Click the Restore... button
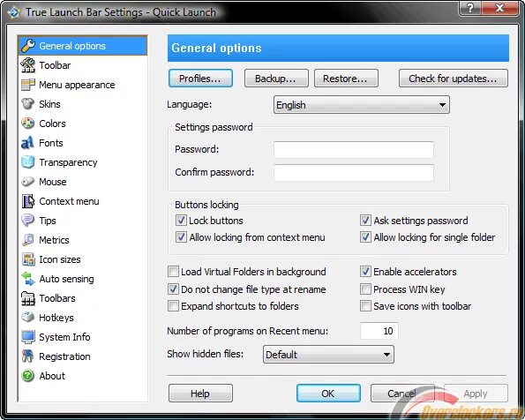This screenshot has width=525, height=420. (x=346, y=79)
